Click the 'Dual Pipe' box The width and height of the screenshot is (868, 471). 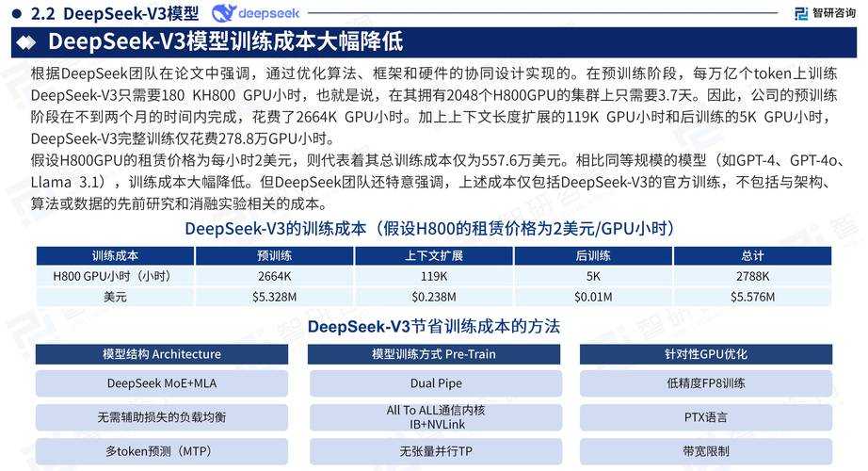(x=436, y=383)
